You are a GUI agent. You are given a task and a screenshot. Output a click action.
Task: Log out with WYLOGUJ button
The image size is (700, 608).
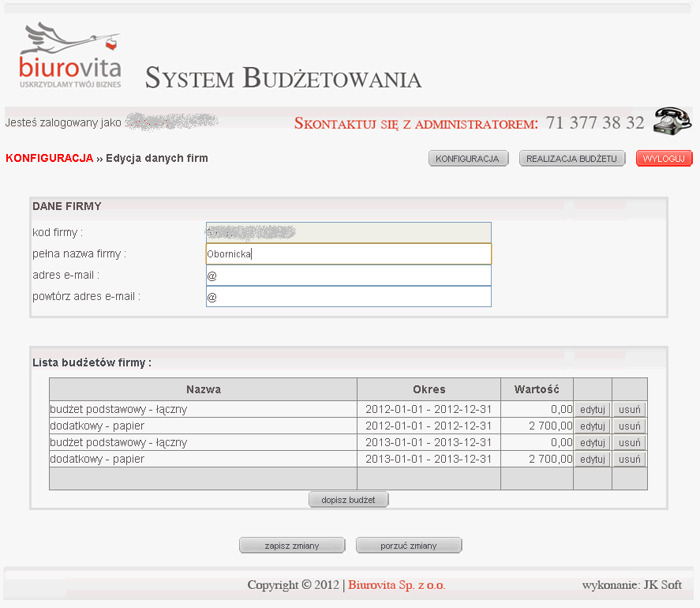tap(664, 159)
